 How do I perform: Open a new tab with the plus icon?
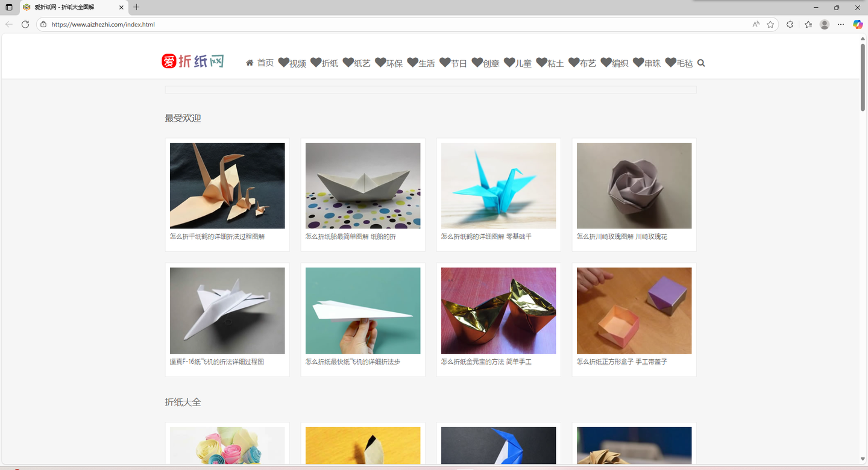point(136,7)
